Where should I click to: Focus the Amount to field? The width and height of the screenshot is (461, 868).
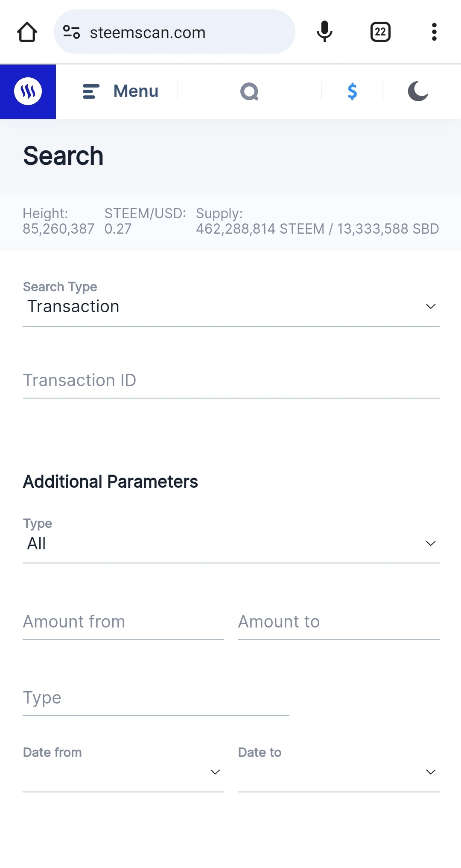click(x=338, y=622)
